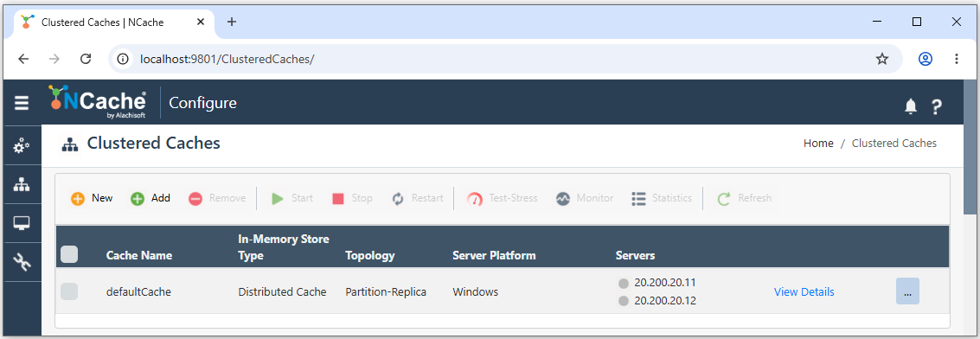Bookmark this page with the star icon
980x339 pixels.
click(x=882, y=59)
